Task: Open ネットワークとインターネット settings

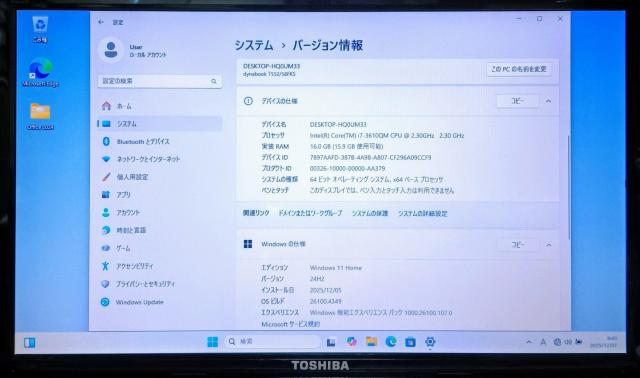Action: 160,159
